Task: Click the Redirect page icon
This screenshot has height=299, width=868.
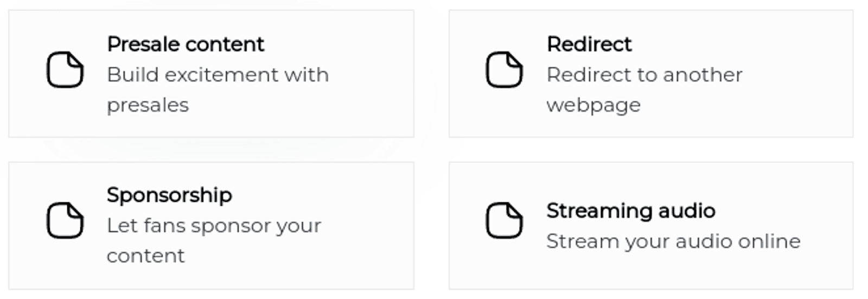Action: click(504, 69)
